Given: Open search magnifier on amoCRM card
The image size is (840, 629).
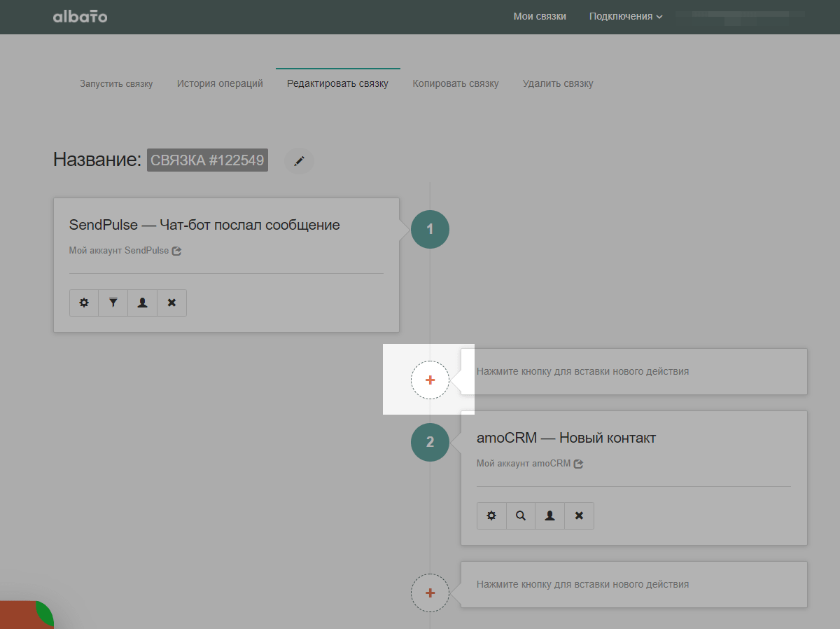Looking at the screenshot, I should 521,516.
